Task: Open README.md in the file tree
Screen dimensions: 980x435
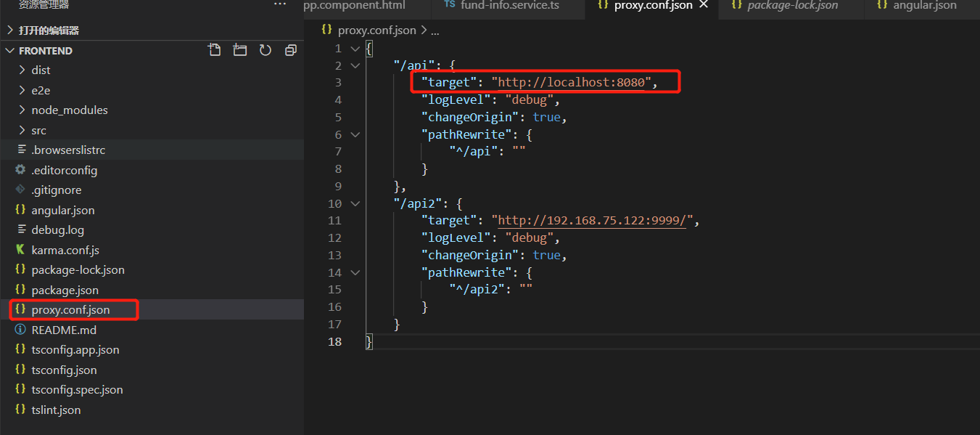Action: [152, 330]
